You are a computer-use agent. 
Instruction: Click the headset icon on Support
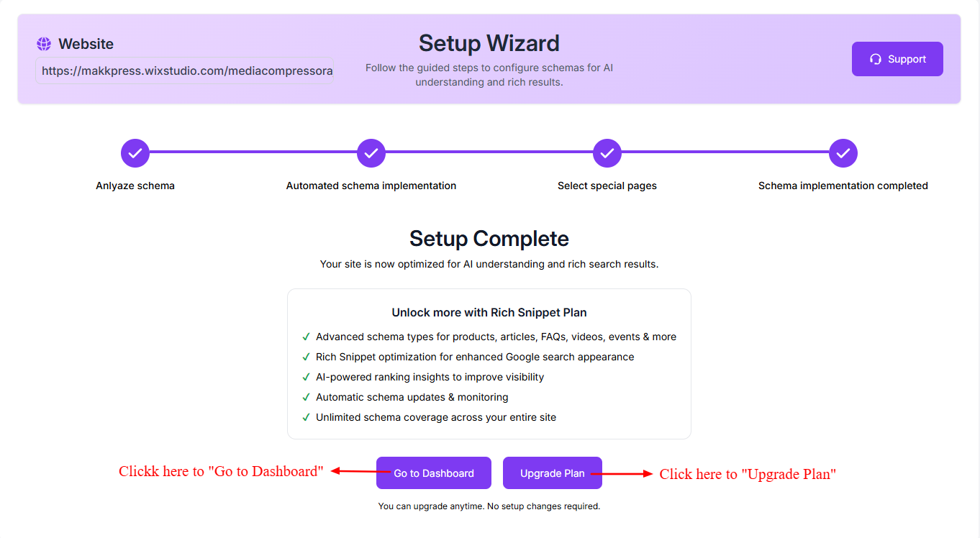click(x=876, y=59)
